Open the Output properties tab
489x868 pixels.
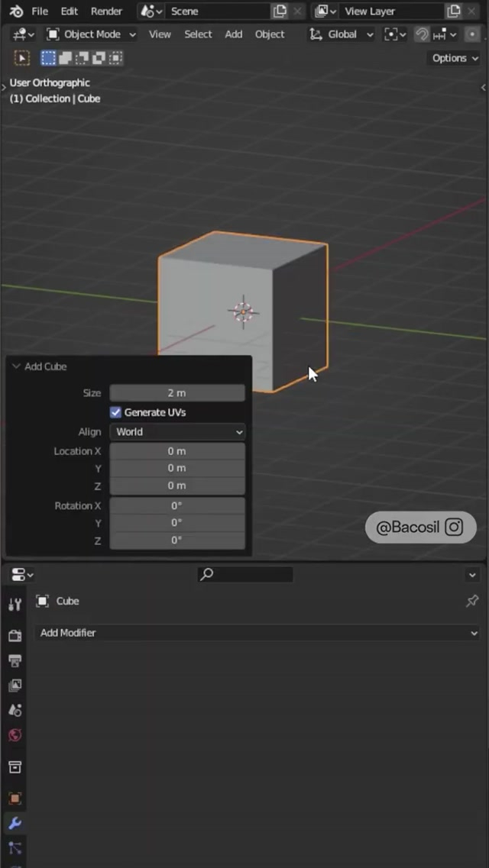click(15, 660)
